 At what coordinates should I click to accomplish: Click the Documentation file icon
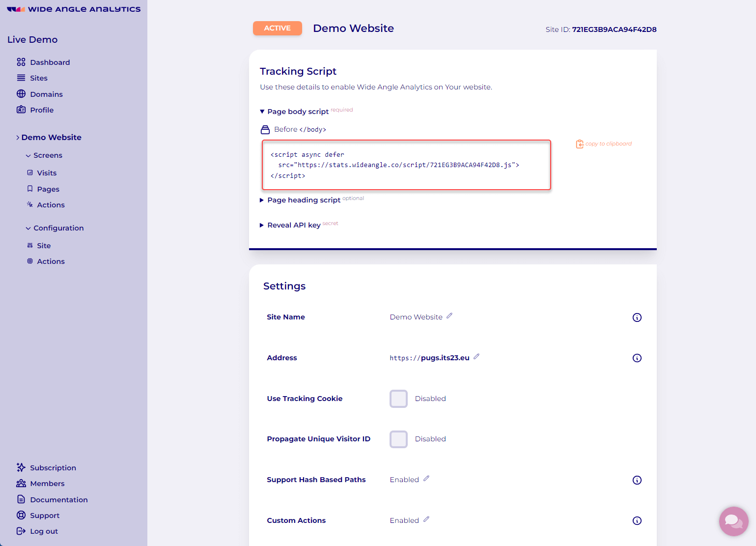point(21,499)
